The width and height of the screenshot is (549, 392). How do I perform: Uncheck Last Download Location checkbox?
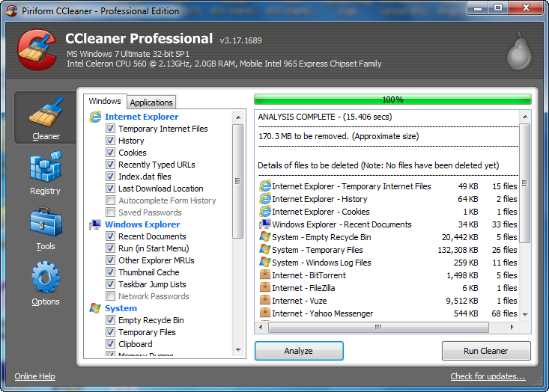(x=110, y=189)
